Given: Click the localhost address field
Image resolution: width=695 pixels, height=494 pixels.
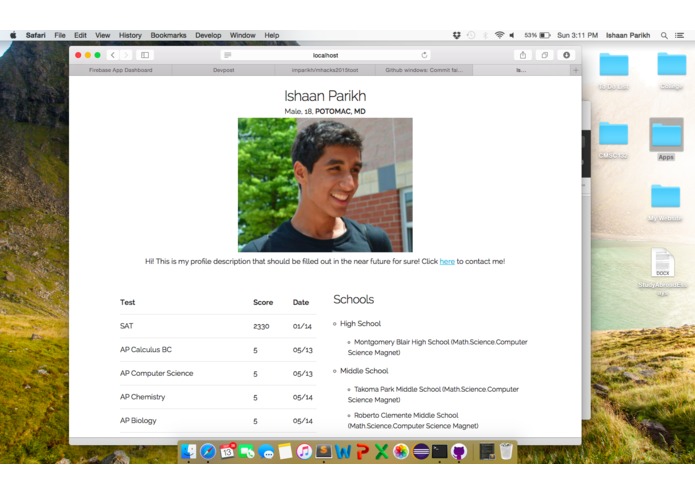Looking at the screenshot, I should tap(326, 55).
